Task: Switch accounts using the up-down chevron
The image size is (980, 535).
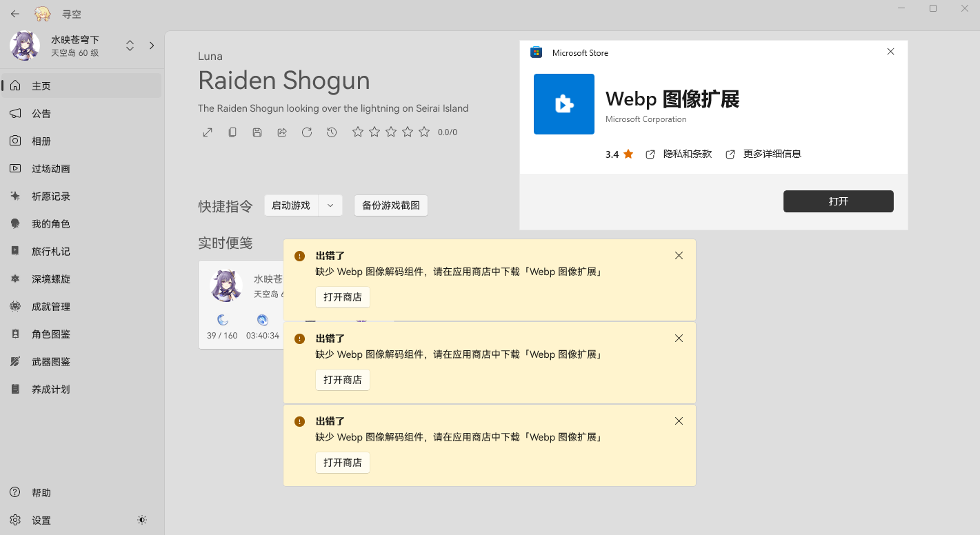Action: [130, 45]
